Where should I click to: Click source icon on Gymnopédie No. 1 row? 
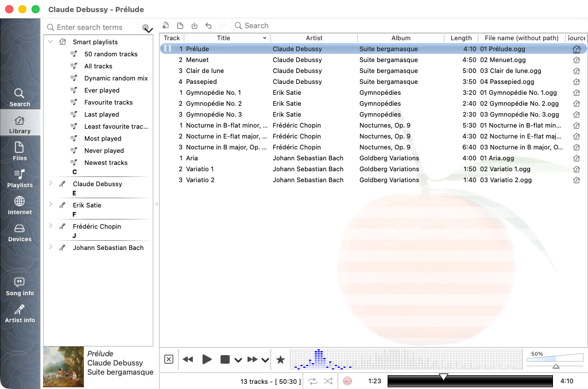[x=577, y=93]
